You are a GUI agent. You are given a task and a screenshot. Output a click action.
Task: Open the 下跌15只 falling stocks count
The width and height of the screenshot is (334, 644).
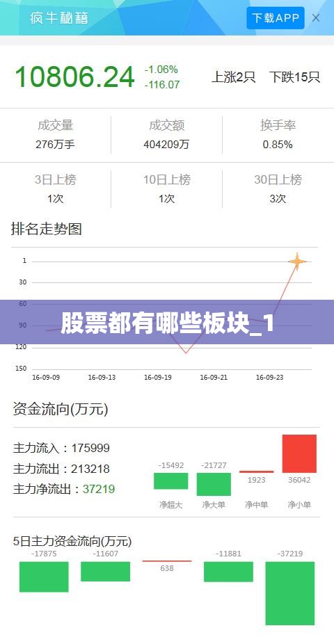tap(294, 77)
